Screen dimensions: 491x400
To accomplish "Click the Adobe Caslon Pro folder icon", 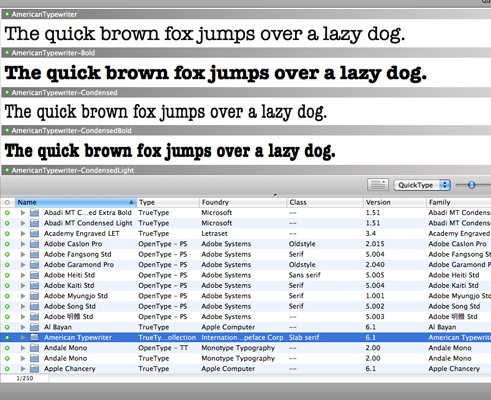I will point(35,244).
